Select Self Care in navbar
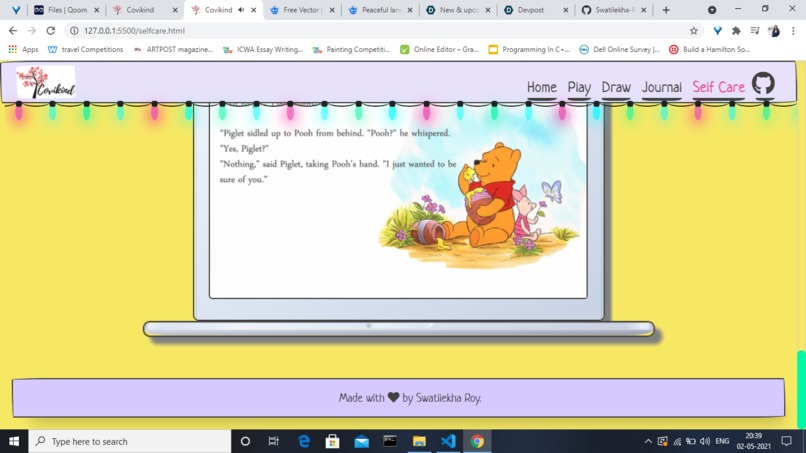Screen dimensions: 806x453 click(718, 87)
